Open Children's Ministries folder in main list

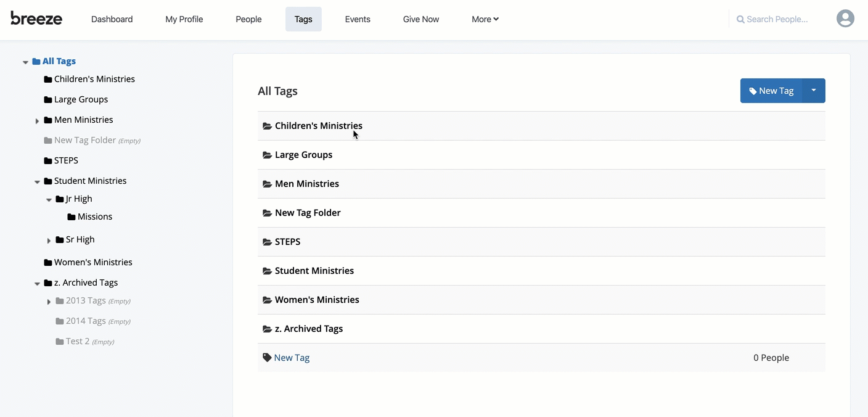[319, 126]
